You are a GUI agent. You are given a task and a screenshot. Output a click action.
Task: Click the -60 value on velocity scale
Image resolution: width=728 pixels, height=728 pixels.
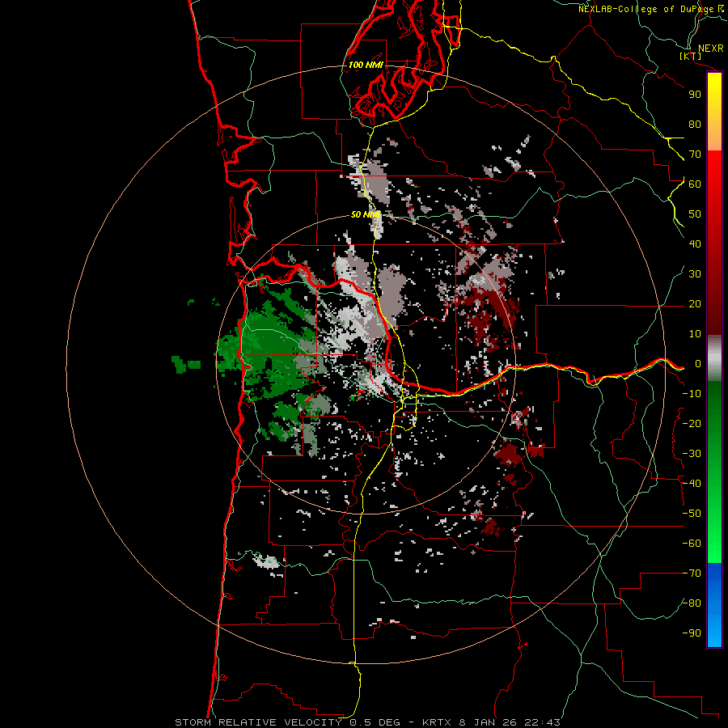692,544
